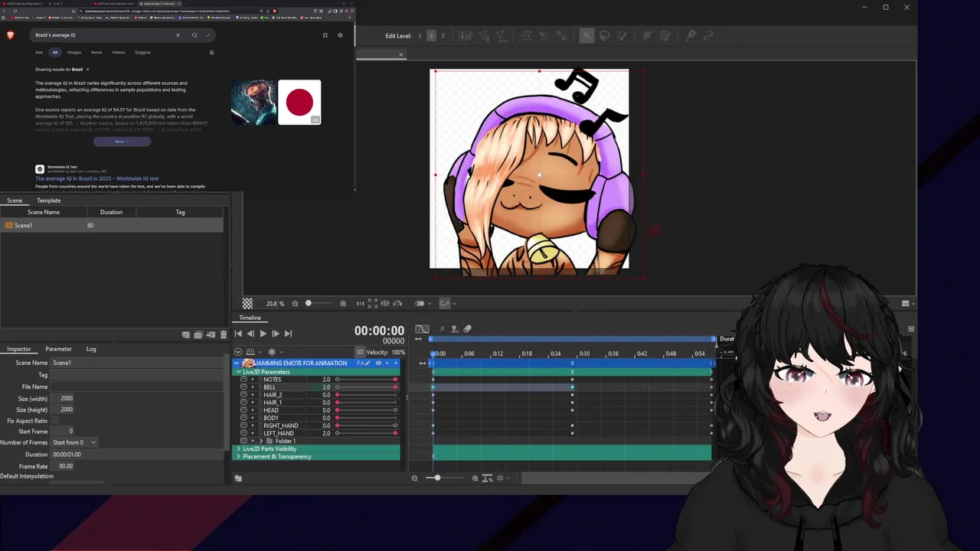Image resolution: width=980 pixels, height=551 pixels.
Task: Open the Inspector tab
Action: click(x=19, y=349)
